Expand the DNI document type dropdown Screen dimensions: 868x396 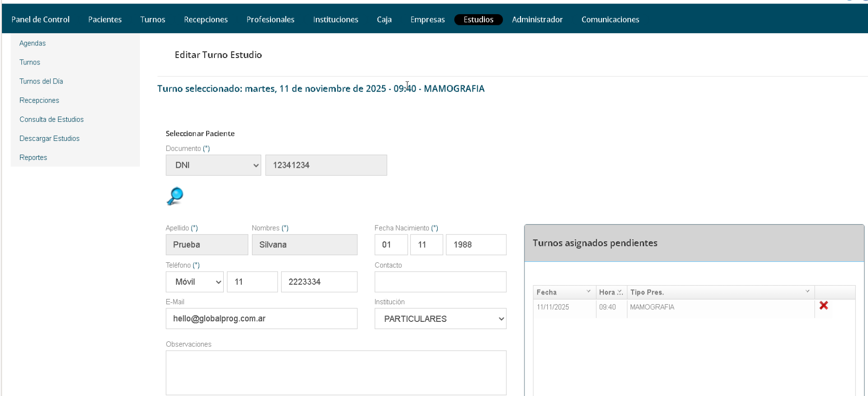pos(213,165)
